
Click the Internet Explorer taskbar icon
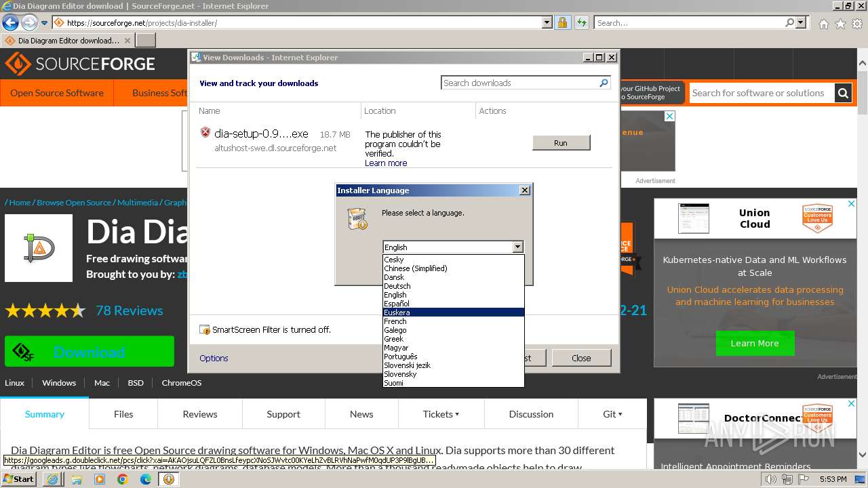(x=52, y=479)
